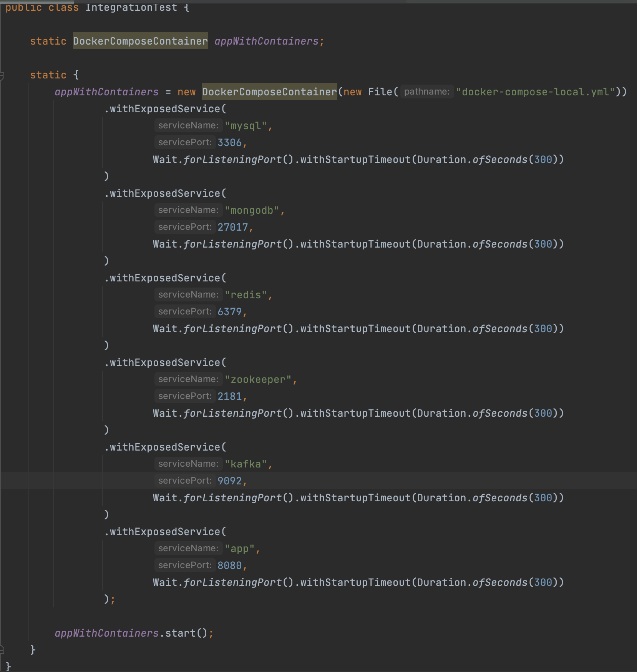The height and width of the screenshot is (672, 637).
Task: Click port number 2181
Action: tap(230, 396)
